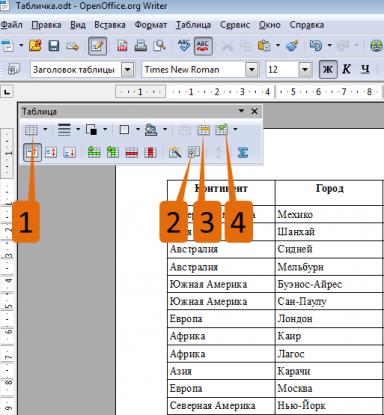
Task: Send document as e-mail
Action: pos(72,46)
